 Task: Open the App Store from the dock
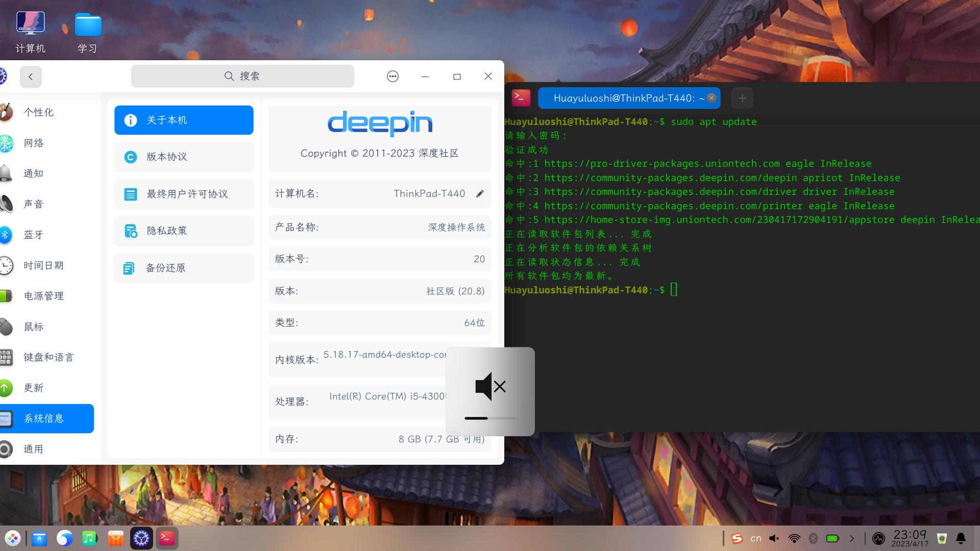click(116, 538)
